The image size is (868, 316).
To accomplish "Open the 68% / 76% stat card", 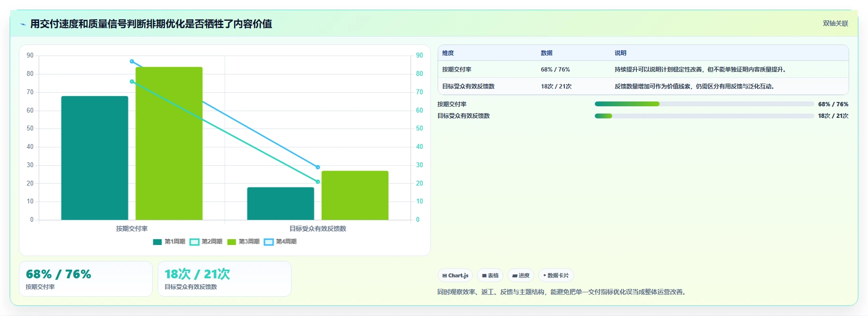I will 86,279.
